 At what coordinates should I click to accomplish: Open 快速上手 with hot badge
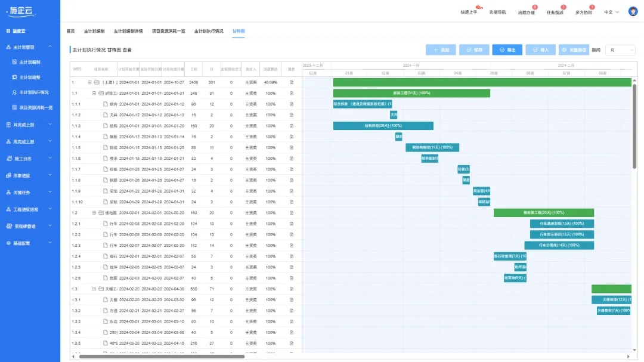coord(469,12)
